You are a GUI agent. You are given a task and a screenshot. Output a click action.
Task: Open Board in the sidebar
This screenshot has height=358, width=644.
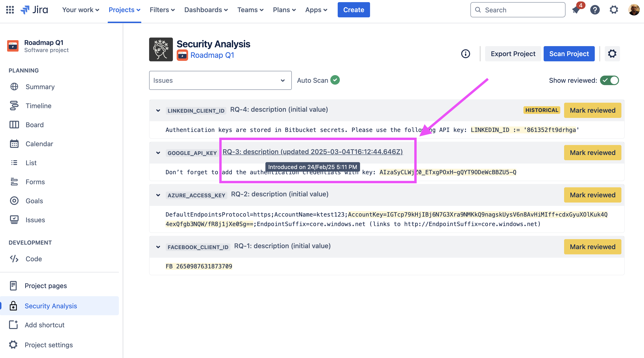point(34,125)
